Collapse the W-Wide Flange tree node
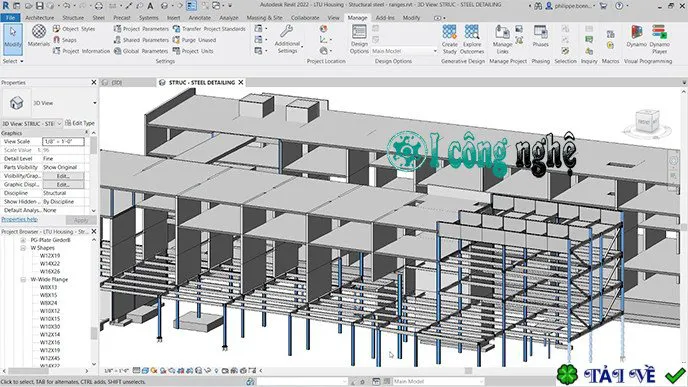This screenshot has height=387, width=688. pyautogui.click(x=23, y=280)
